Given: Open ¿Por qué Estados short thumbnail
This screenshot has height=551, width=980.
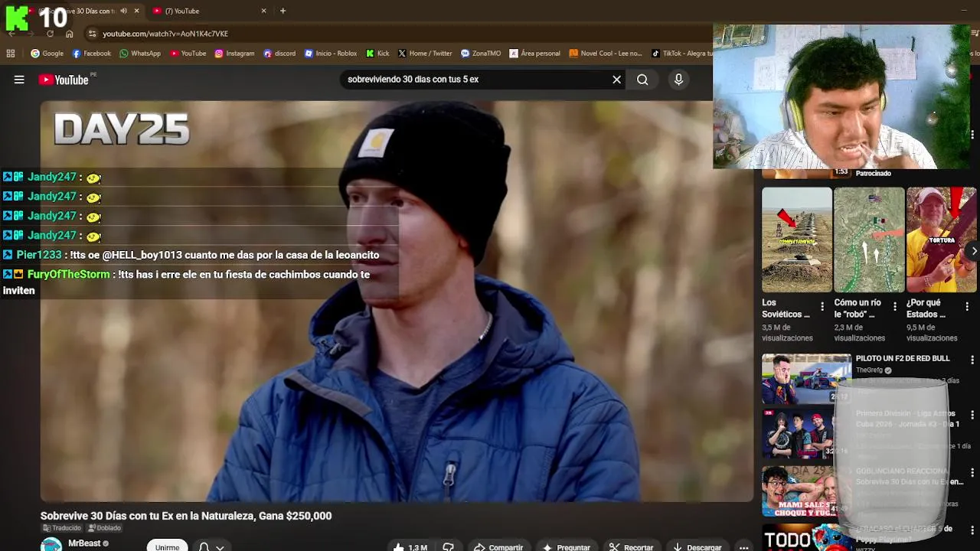Looking at the screenshot, I should click(942, 240).
